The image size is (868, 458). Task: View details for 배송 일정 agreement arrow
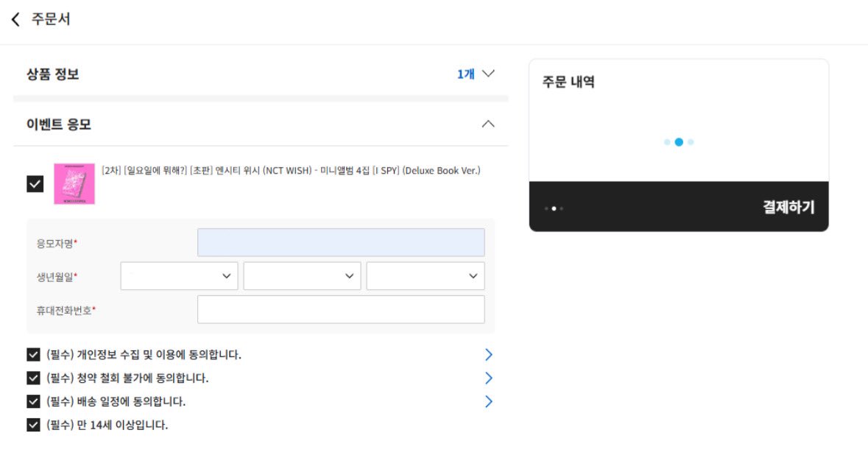(488, 401)
